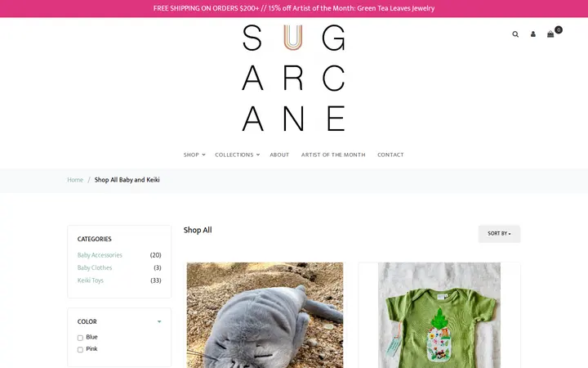The width and height of the screenshot is (588, 368).
Task: Expand the Collections menu dropdown
Action: pyautogui.click(x=237, y=155)
